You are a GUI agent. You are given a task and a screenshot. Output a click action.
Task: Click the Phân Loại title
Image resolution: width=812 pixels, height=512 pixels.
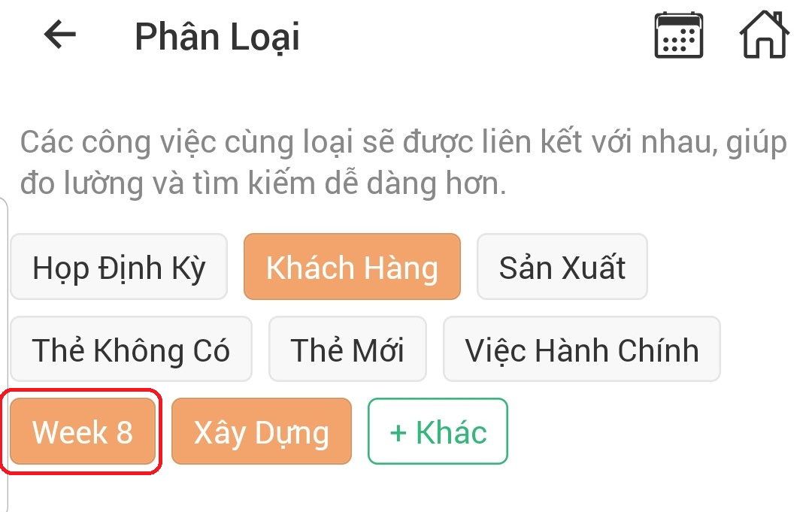(217, 36)
